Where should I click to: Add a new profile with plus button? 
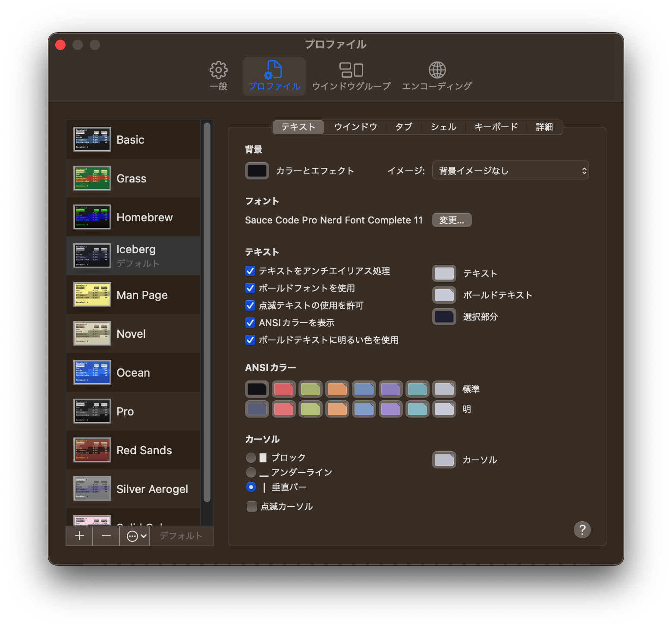(79, 536)
